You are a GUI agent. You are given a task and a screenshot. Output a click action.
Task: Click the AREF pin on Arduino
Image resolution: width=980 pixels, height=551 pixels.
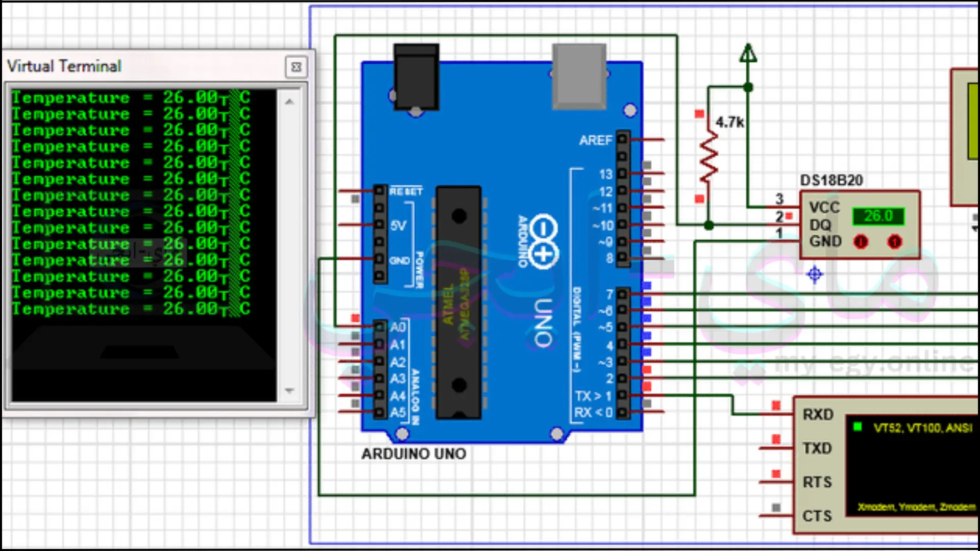point(622,139)
